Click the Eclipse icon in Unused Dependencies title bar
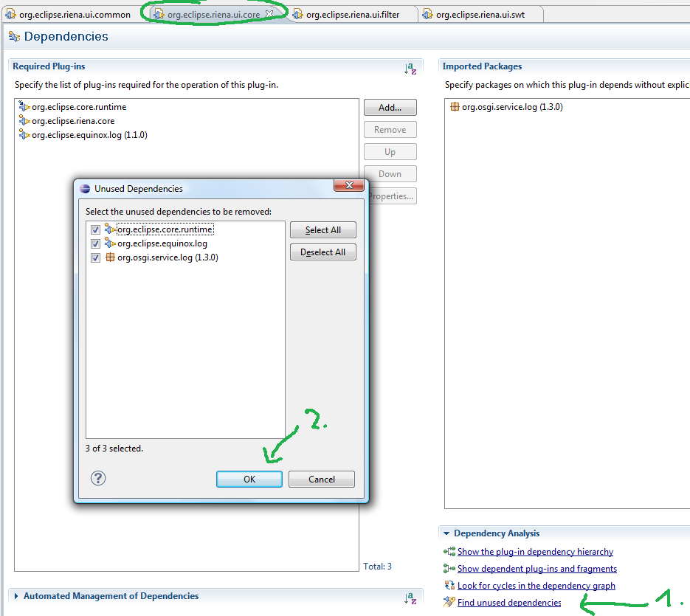The width and height of the screenshot is (690, 616). pyautogui.click(x=85, y=189)
